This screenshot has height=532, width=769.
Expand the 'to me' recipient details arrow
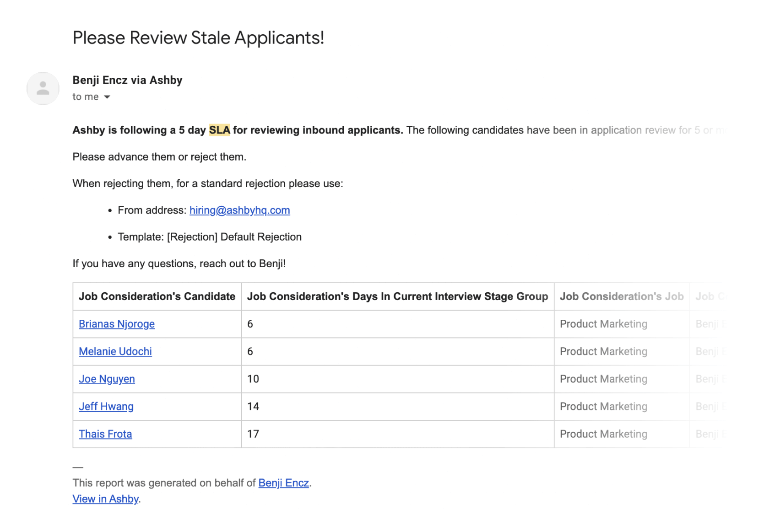(107, 97)
